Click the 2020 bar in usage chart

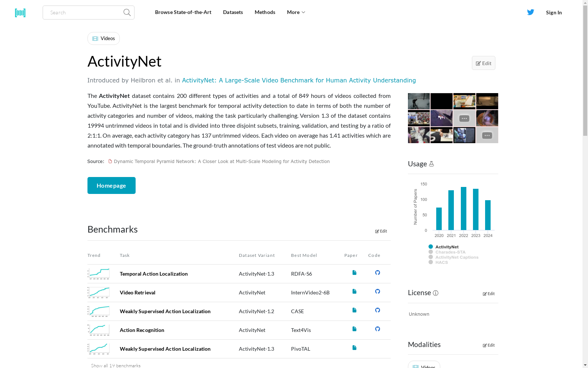click(x=439, y=219)
